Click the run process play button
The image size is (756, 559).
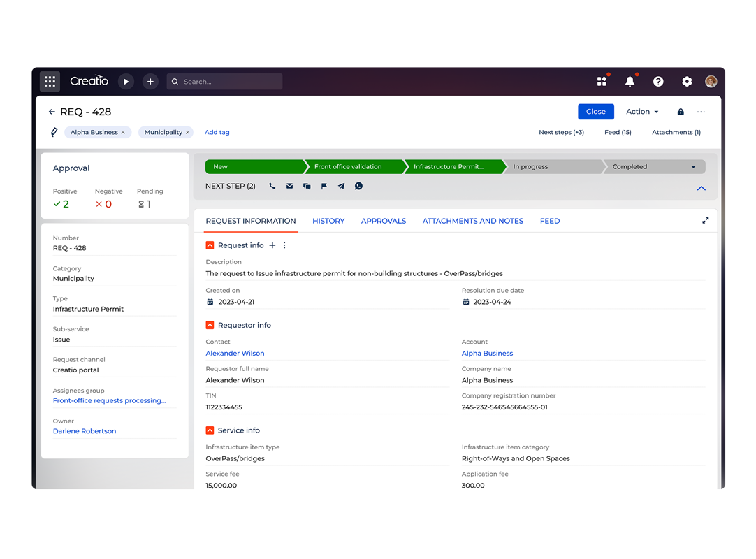[x=126, y=82]
